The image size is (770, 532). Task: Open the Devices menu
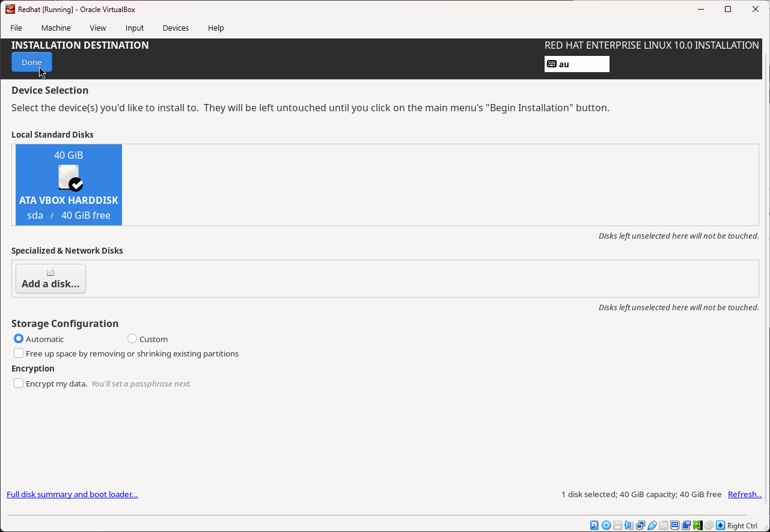176,28
